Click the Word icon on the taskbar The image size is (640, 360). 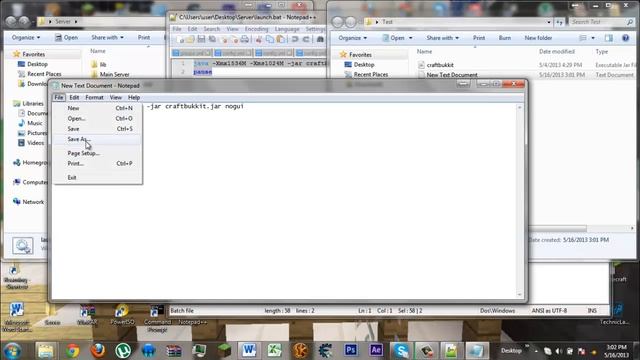tap(249, 350)
